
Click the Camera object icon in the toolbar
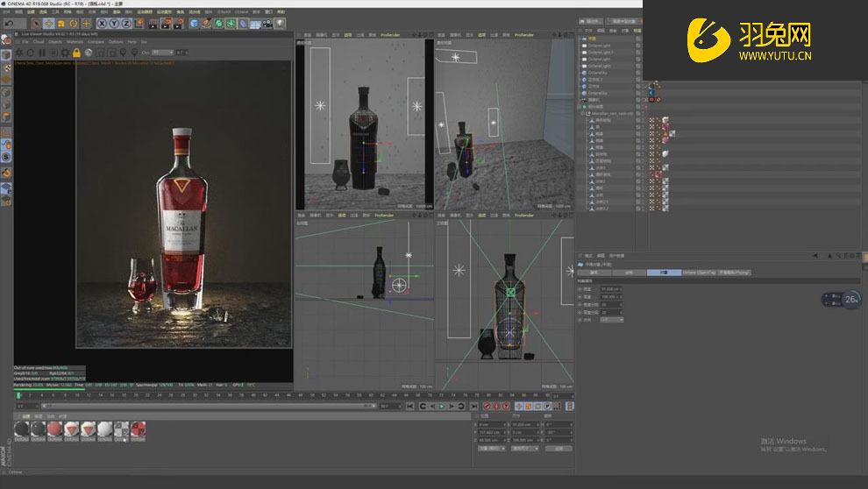point(267,24)
